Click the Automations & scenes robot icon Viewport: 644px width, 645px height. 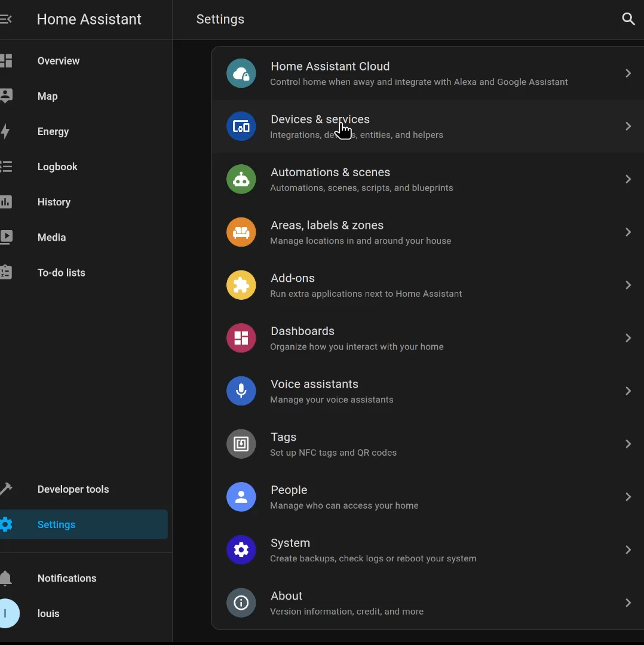tap(241, 179)
